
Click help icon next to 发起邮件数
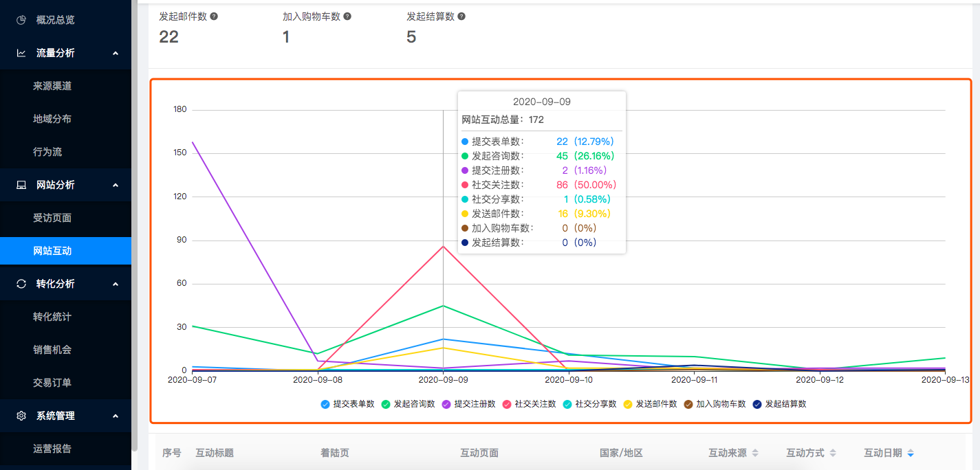coord(214,16)
